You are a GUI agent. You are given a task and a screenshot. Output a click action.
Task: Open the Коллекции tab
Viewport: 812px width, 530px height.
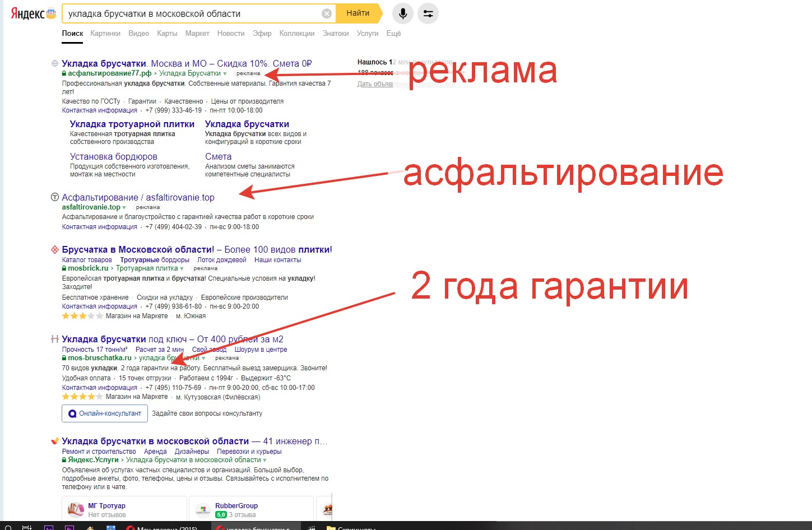(297, 34)
